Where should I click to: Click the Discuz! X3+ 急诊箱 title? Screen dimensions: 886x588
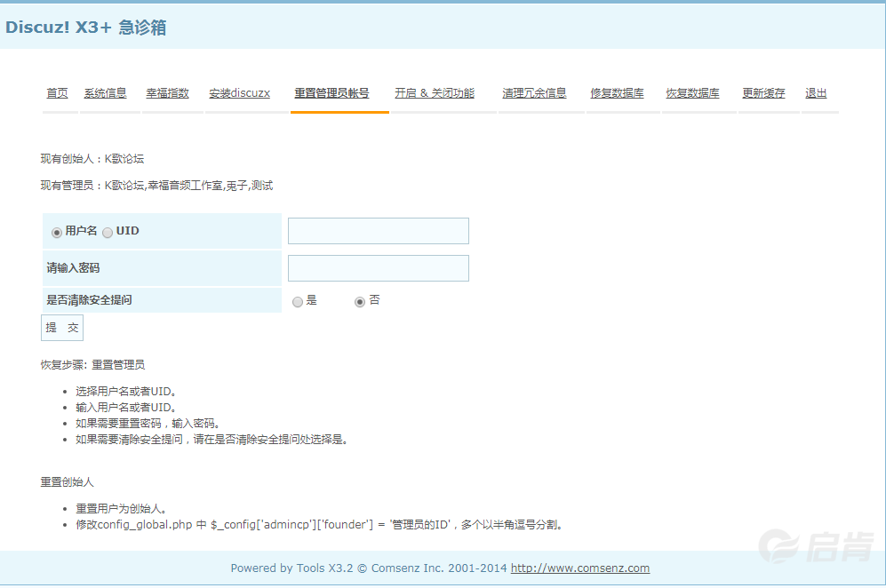(86, 28)
